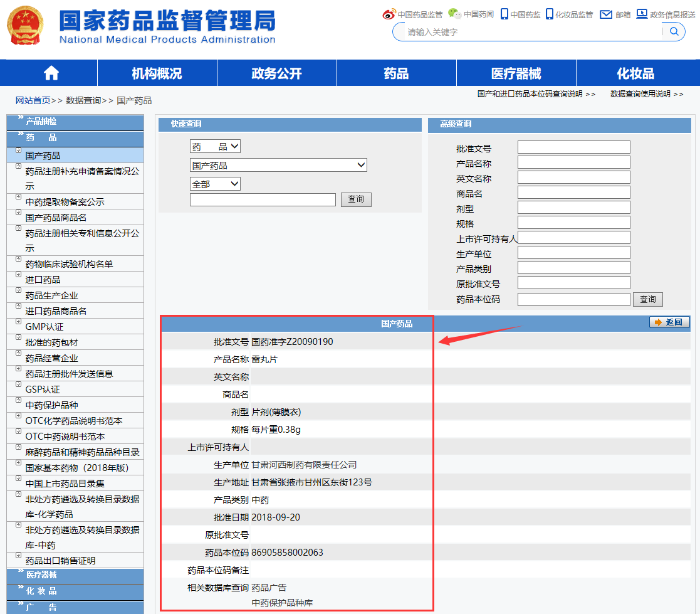This screenshot has width=700, height=614.
Task: Focus the 商品名 input field
Action: point(573,192)
